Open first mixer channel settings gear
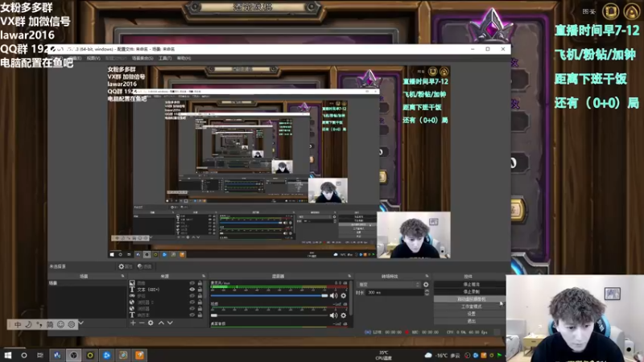Image resolution: width=644 pixels, height=362 pixels. 344,295
